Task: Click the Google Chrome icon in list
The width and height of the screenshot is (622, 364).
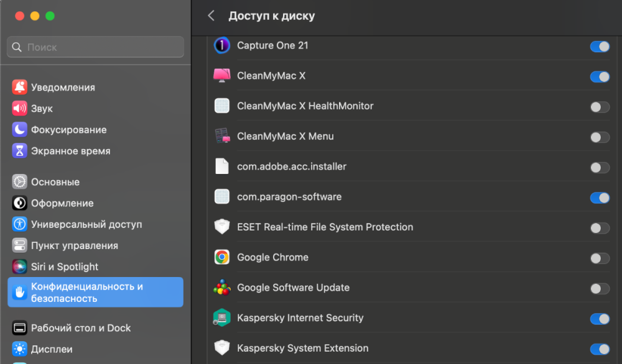Action: 222,257
